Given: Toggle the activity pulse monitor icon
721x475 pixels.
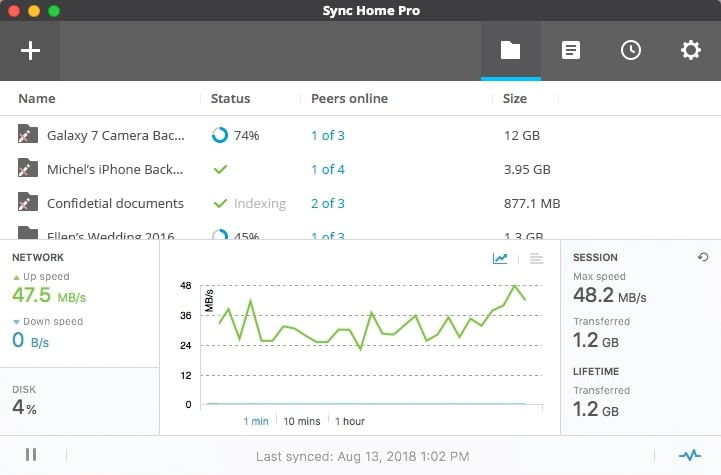Looking at the screenshot, I should [689, 455].
